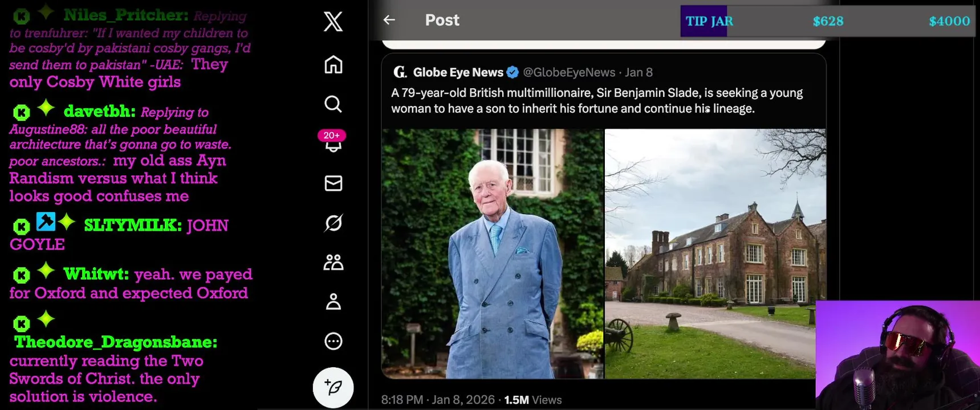
Task: Click the blue hammer badge by SLTYMILK
Action: (x=46, y=221)
